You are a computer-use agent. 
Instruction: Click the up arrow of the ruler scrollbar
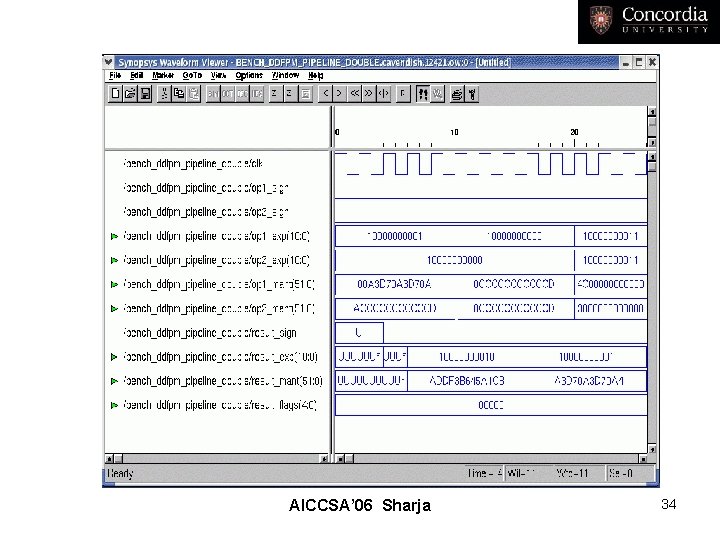[x=652, y=112]
